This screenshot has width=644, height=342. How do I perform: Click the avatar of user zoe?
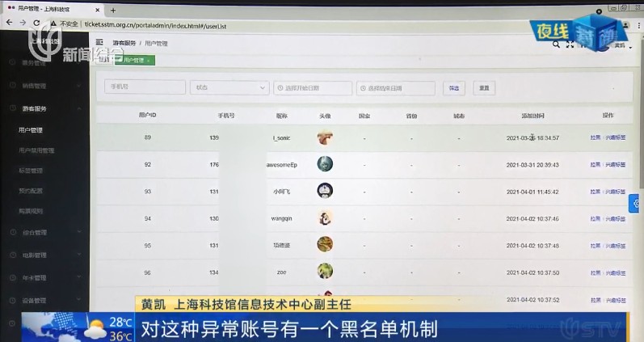(x=325, y=271)
